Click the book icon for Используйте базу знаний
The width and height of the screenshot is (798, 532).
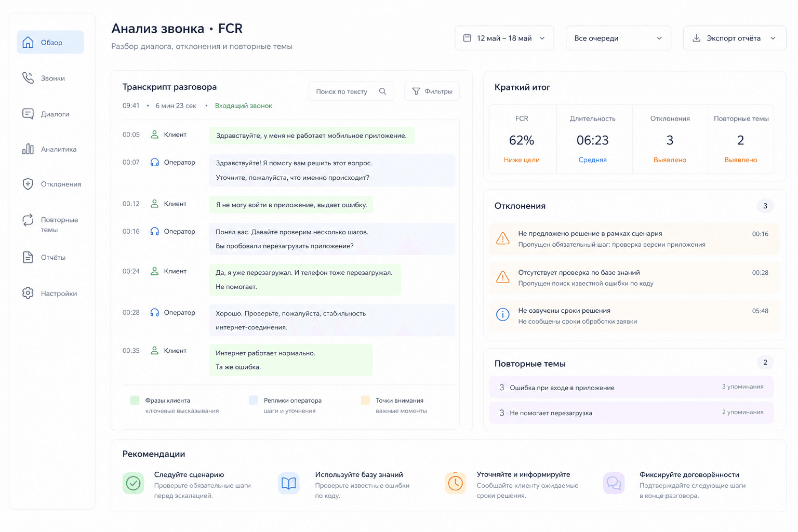click(289, 483)
